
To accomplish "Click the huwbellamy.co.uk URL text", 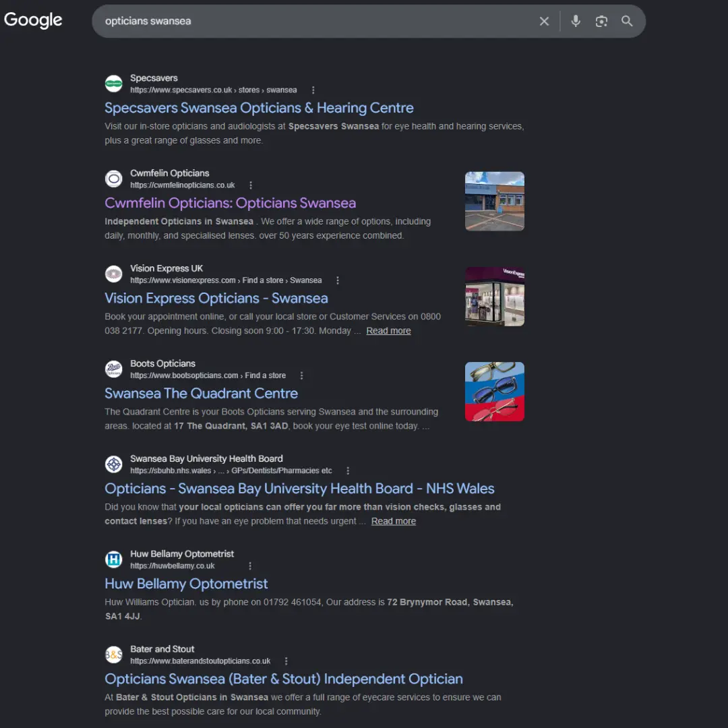I will click(x=173, y=566).
